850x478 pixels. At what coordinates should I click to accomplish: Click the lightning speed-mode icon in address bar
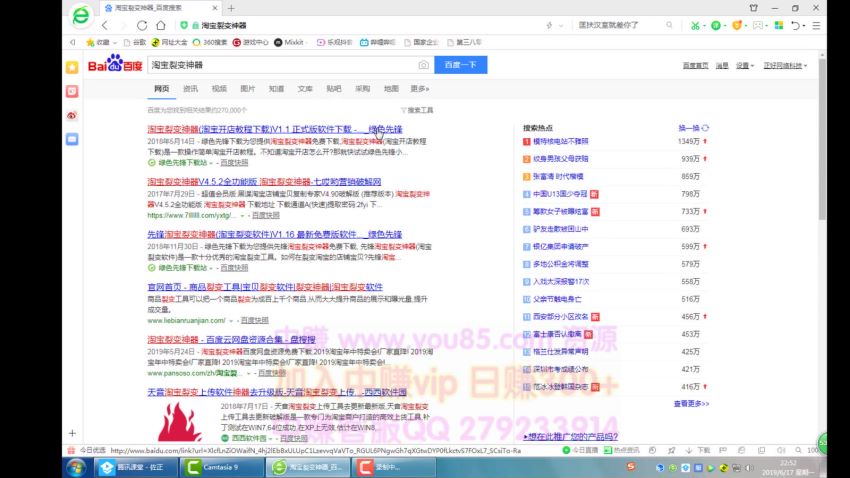coord(549,25)
